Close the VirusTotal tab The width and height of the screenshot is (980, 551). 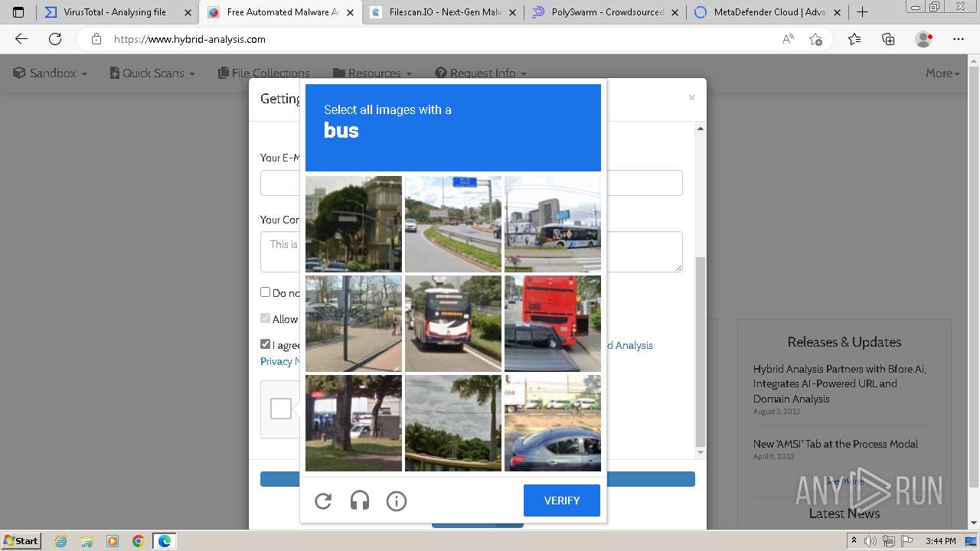(x=188, y=12)
